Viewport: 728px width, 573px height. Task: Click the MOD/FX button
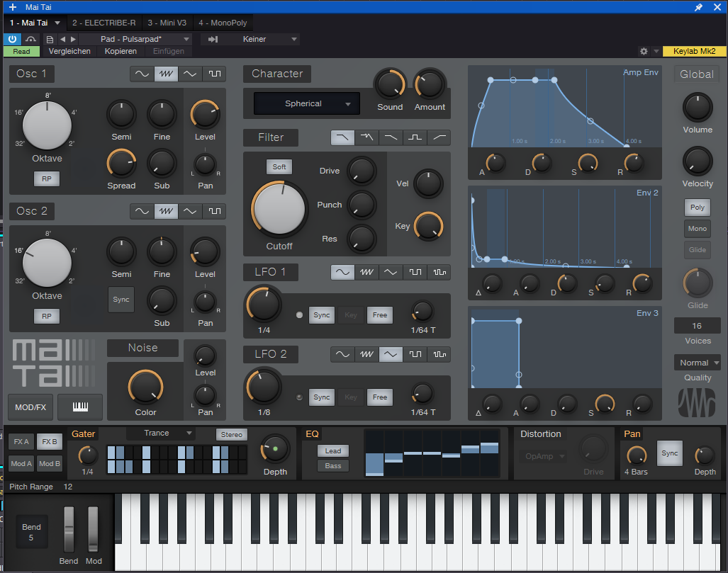tap(30, 407)
